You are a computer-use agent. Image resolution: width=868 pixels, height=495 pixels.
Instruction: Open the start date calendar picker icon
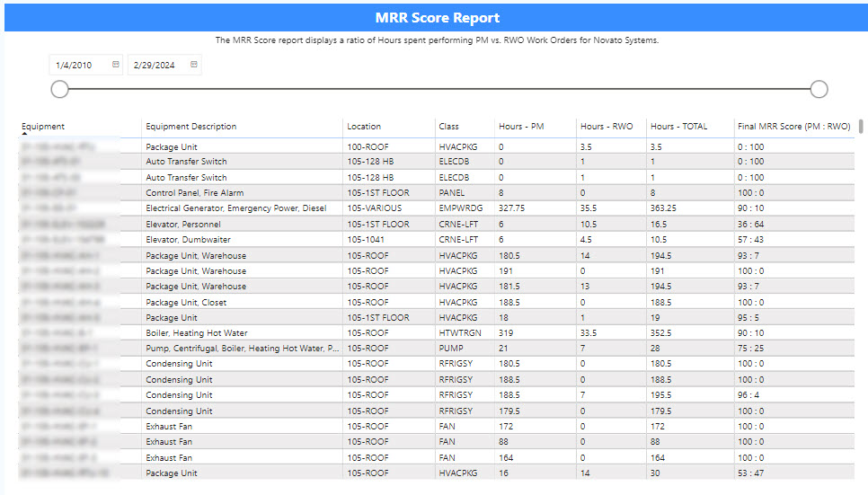[116, 65]
